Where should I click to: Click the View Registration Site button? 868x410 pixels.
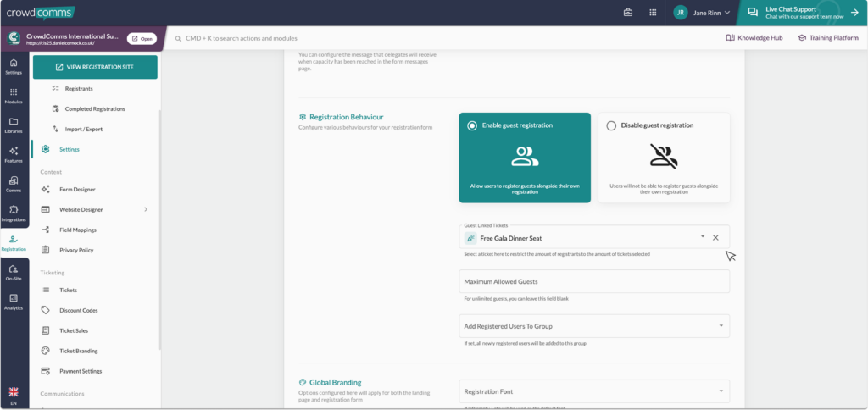[x=95, y=67]
